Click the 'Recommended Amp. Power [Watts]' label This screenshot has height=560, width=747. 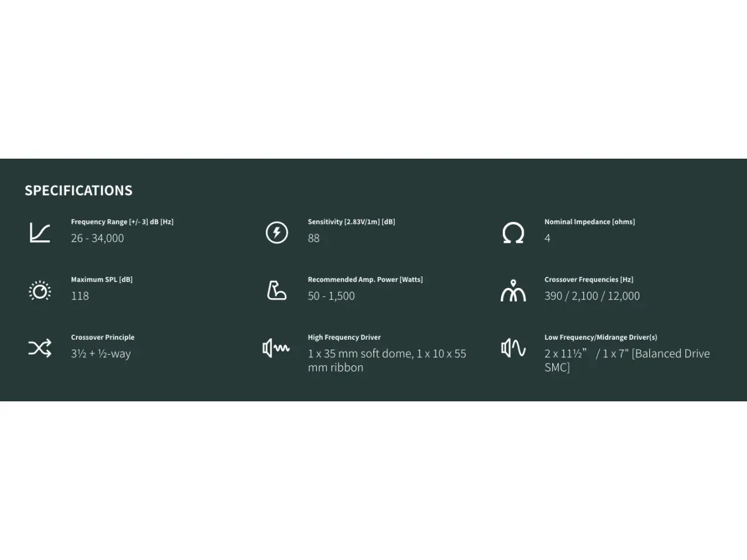(365, 279)
